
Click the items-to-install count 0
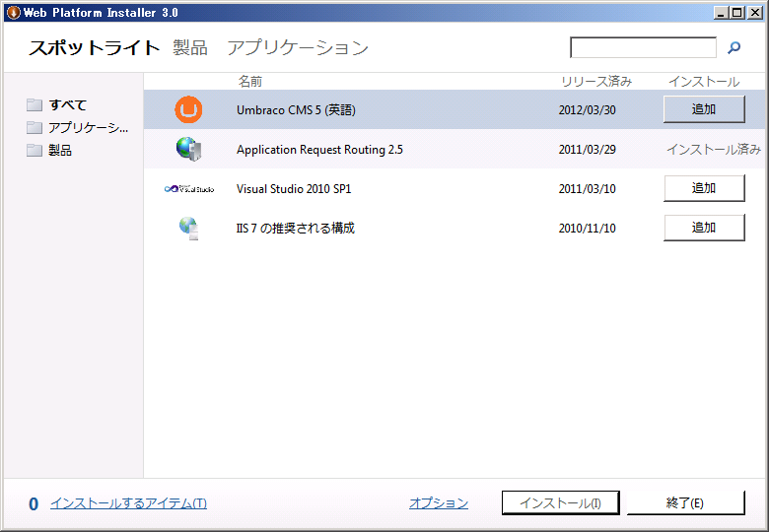tap(34, 503)
